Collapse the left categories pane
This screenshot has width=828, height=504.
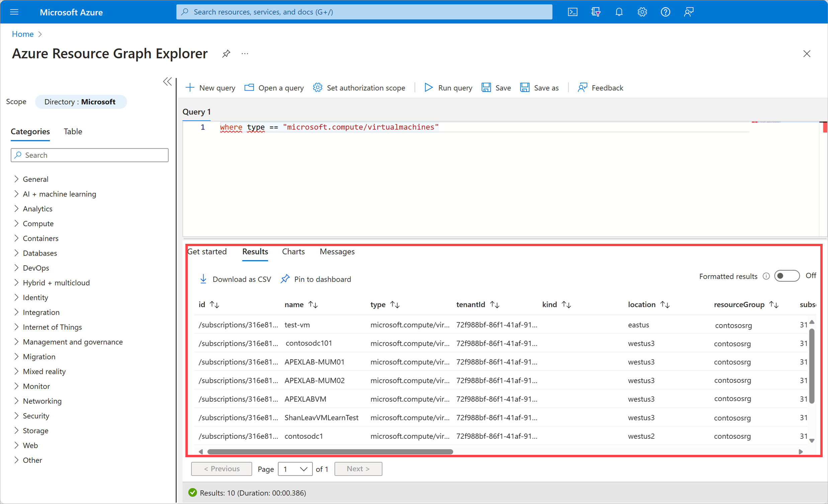[167, 82]
